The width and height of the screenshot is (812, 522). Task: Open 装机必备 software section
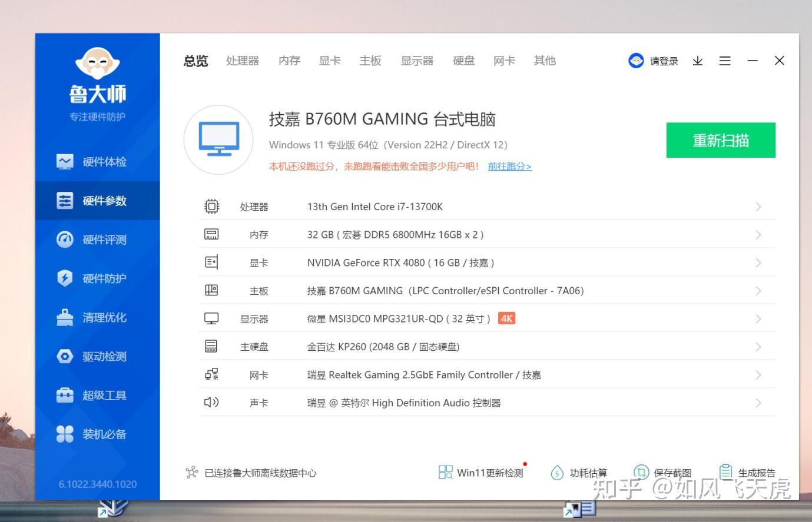(x=98, y=434)
